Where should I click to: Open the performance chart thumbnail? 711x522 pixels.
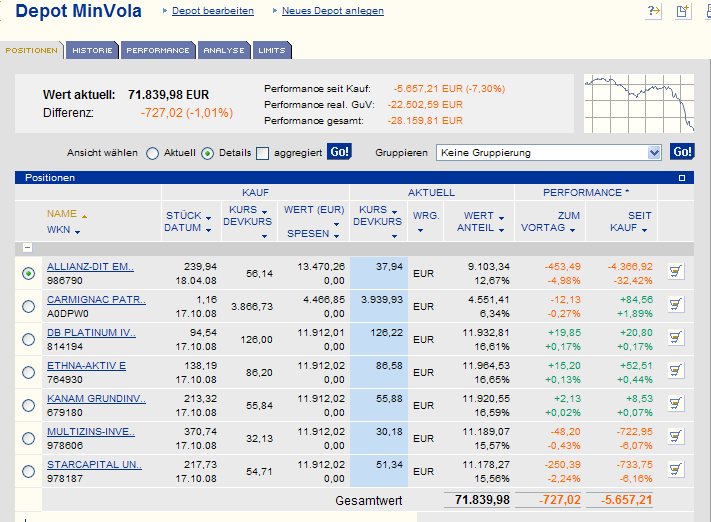coord(638,103)
